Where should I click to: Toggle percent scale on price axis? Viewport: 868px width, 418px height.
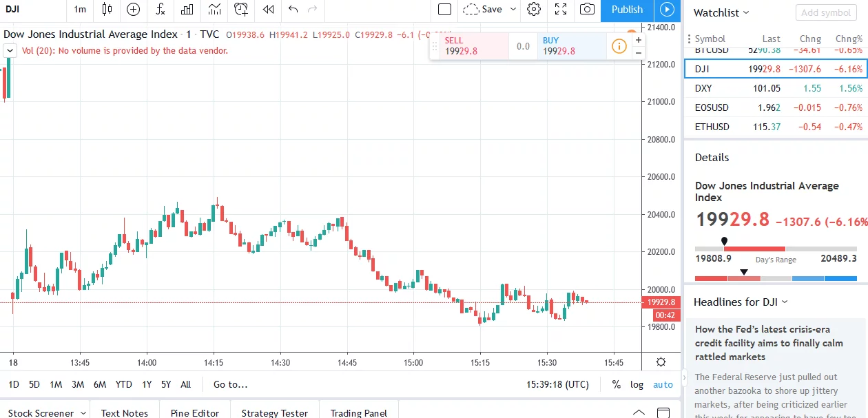pyautogui.click(x=616, y=385)
